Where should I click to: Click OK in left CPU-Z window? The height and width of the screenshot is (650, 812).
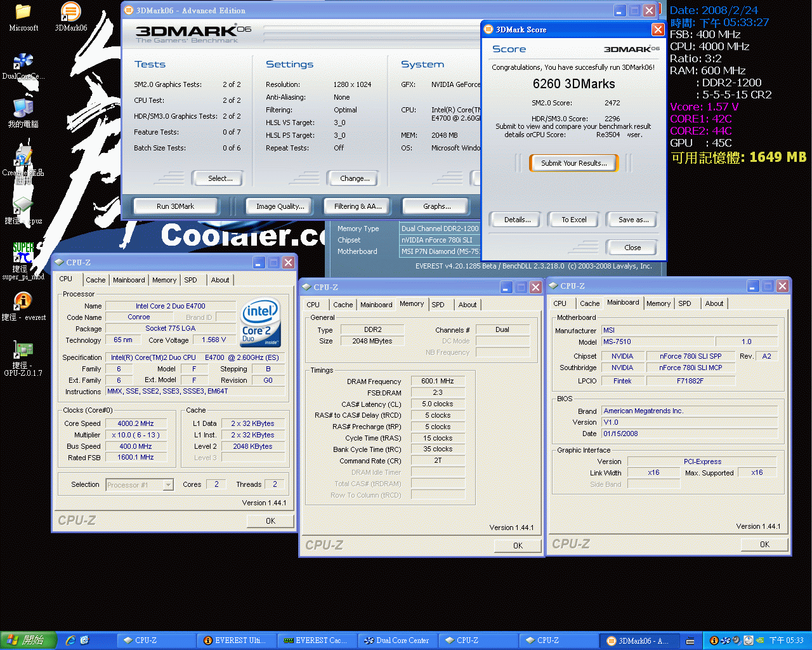click(271, 521)
